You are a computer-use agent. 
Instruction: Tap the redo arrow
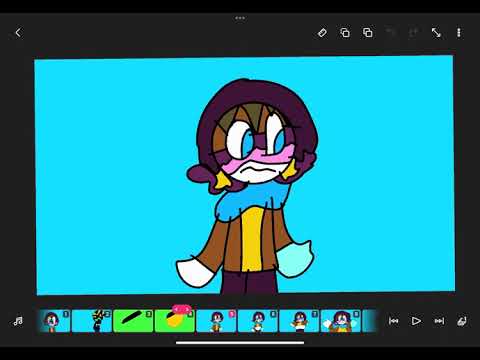tap(413, 32)
